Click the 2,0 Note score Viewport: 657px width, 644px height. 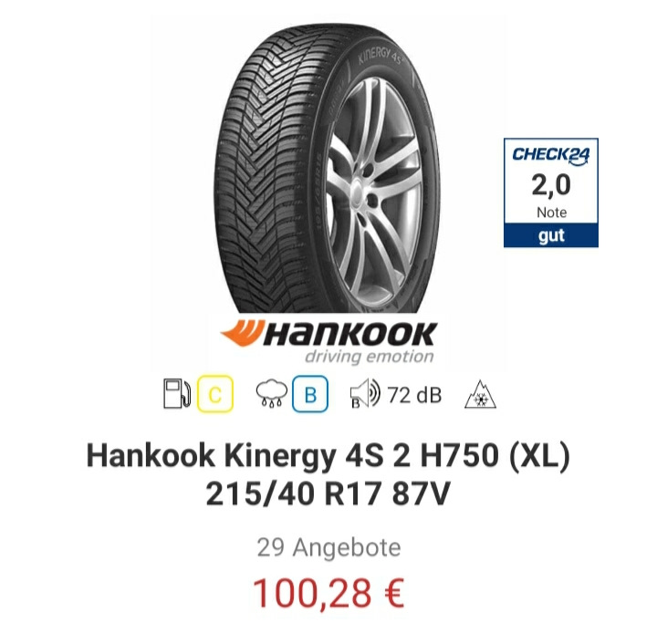tap(551, 194)
